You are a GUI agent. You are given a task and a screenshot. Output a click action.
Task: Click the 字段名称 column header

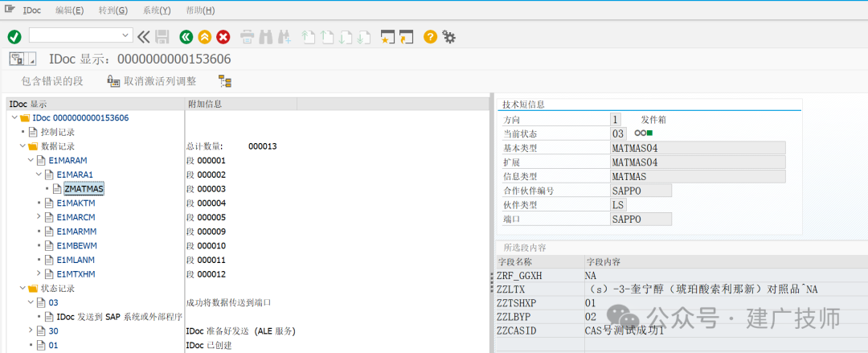point(540,261)
